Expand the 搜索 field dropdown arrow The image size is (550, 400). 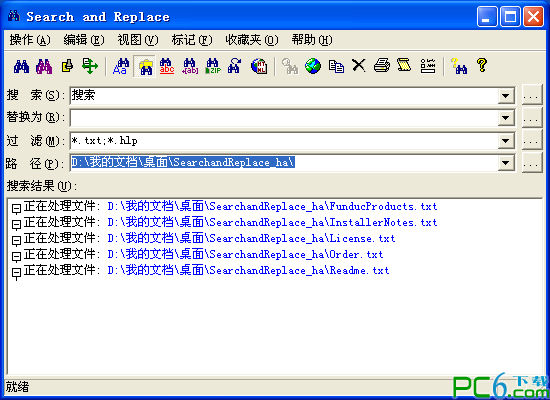(505, 96)
